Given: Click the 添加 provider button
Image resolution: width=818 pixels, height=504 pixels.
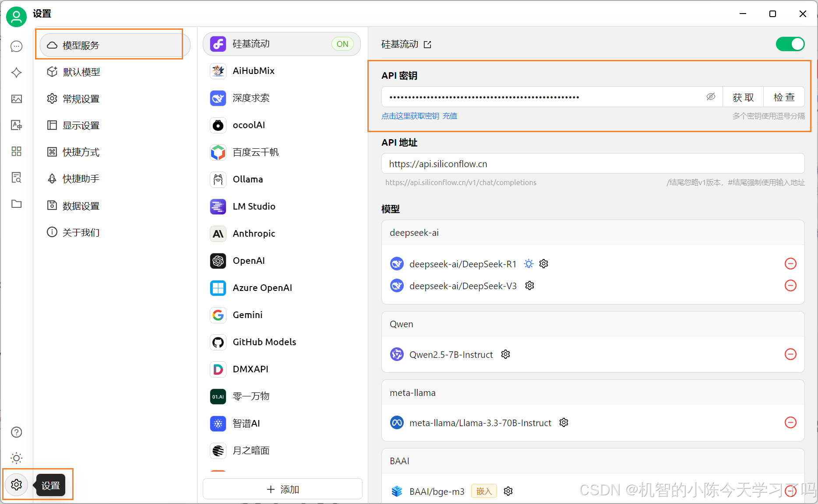Looking at the screenshot, I should 282,489.
